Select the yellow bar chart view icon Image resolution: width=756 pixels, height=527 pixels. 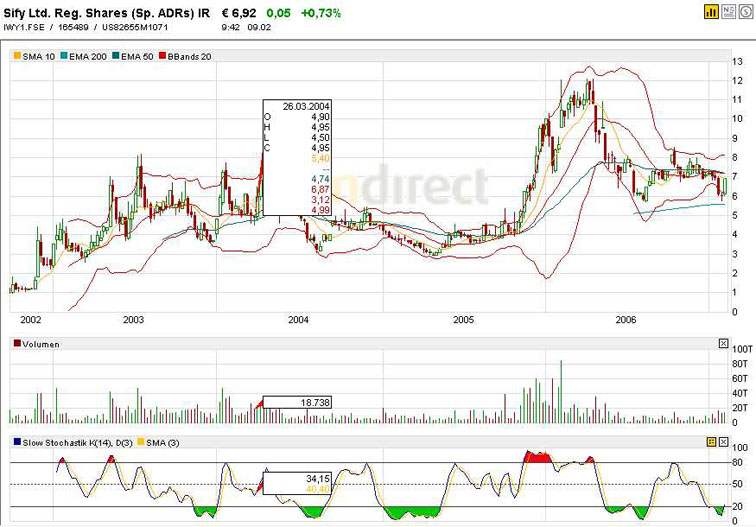(711, 12)
